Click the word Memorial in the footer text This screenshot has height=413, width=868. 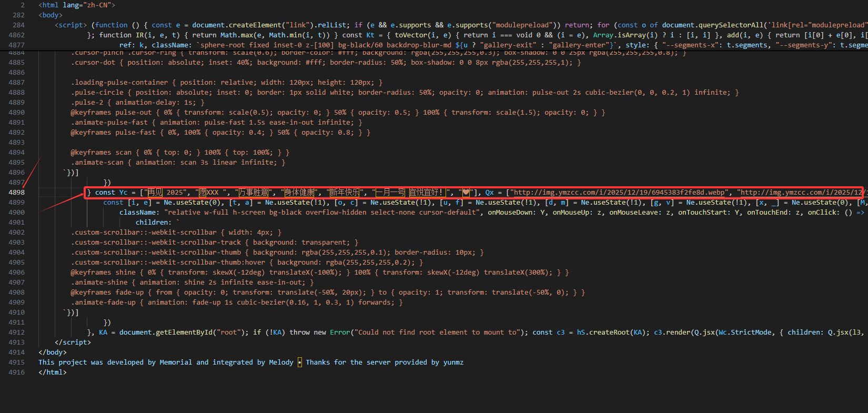click(176, 362)
